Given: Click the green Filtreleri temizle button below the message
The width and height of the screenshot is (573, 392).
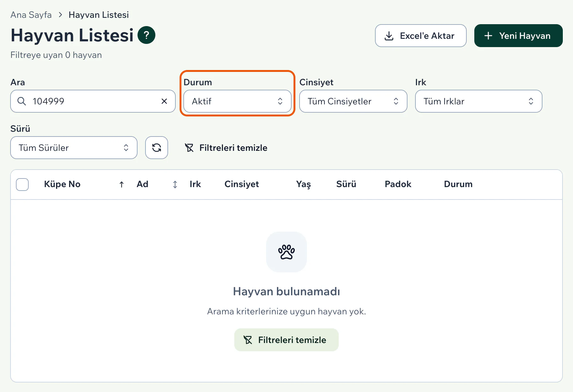Looking at the screenshot, I should pos(286,340).
